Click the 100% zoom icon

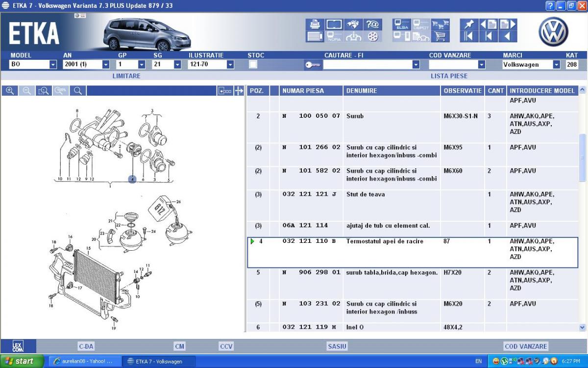point(61,91)
